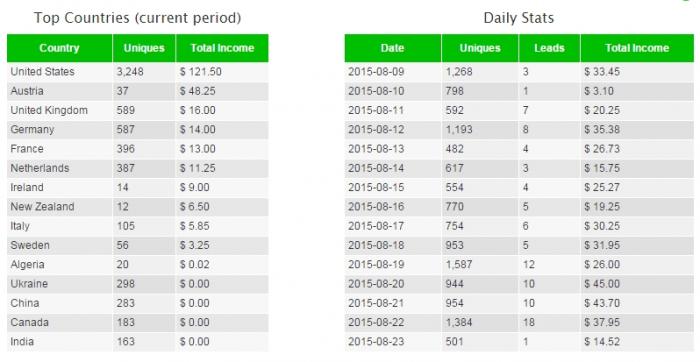Image resolution: width=700 pixels, height=362 pixels.
Task: Sort Daily Stats by Uniques header
Action: (x=480, y=48)
